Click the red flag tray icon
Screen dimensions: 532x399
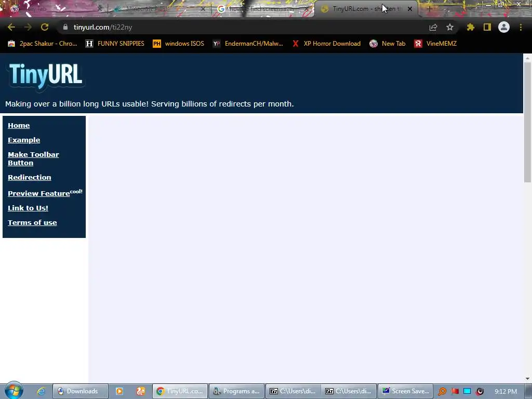[x=455, y=392]
